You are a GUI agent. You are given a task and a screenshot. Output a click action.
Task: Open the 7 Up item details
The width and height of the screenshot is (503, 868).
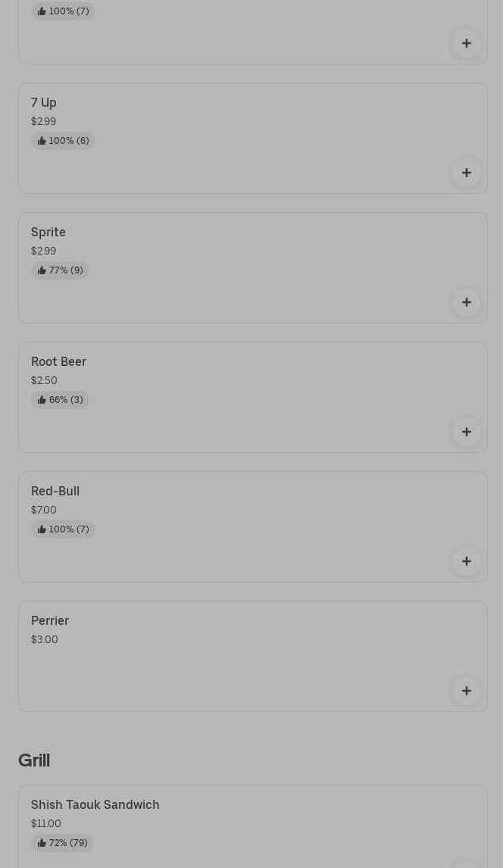coord(44,102)
